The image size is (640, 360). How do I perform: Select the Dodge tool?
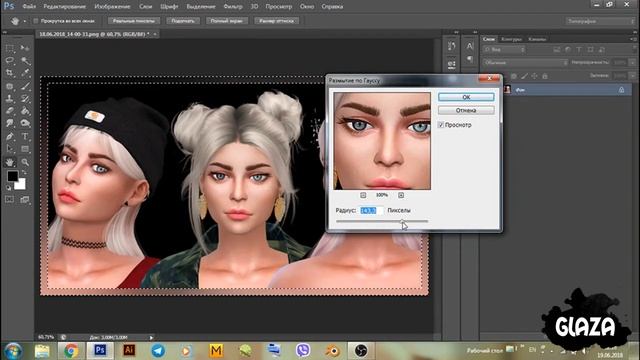[25, 123]
